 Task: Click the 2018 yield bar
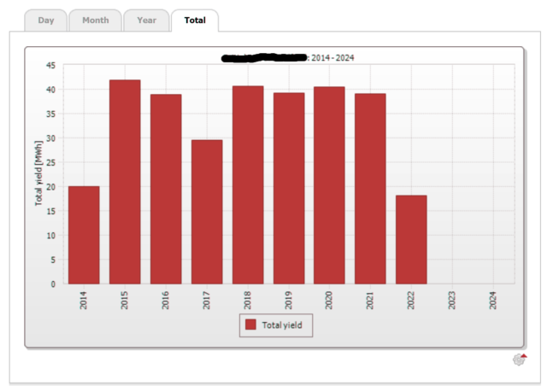[x=248, y=184]
